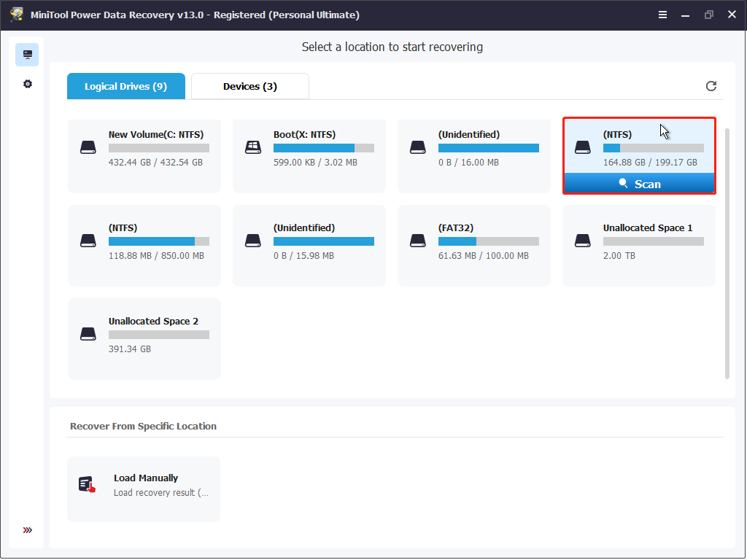Select text "118.88 MB / 850.00 MB"
Screen dimensions: 747x560
156,256
